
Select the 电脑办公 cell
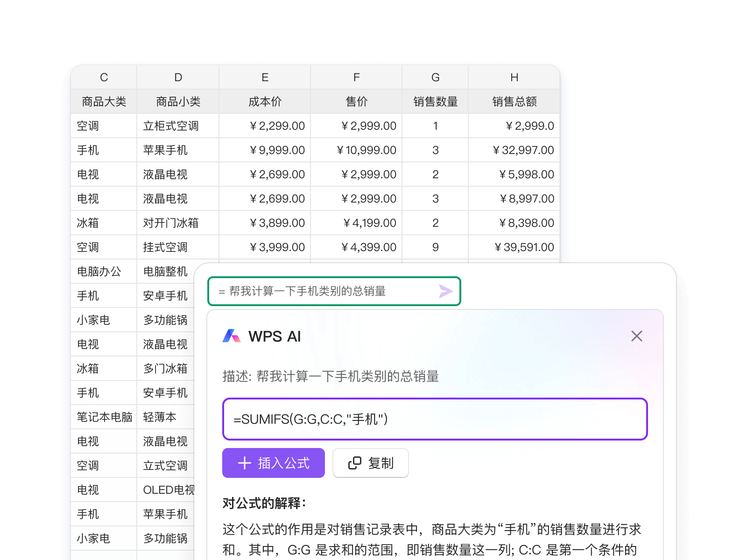point(104,271)
